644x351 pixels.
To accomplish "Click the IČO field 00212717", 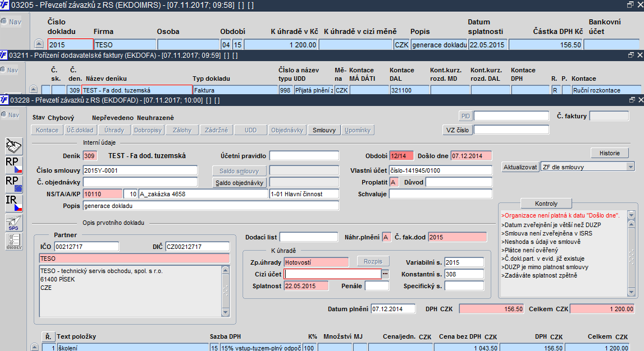I will pyautogui.click(x=86, y=247).
